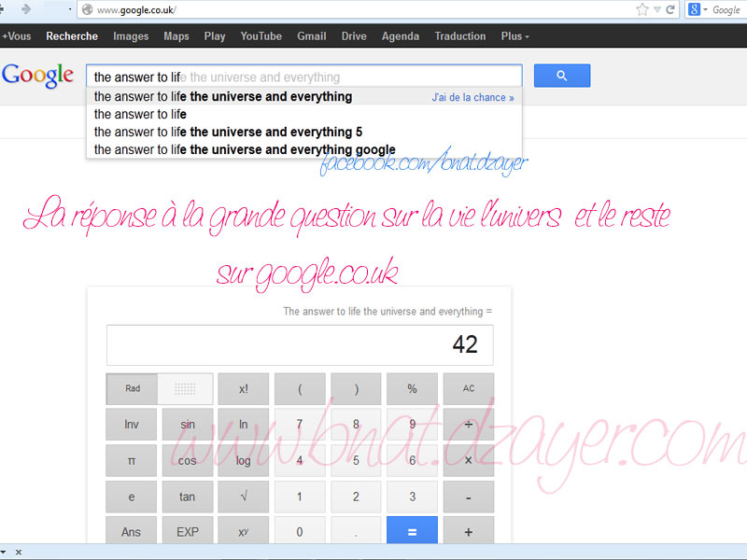Viewport: 747px width, 560px height.
Task: Toggle Rad angle mode on calculator
Action: [x=132, y=388]
